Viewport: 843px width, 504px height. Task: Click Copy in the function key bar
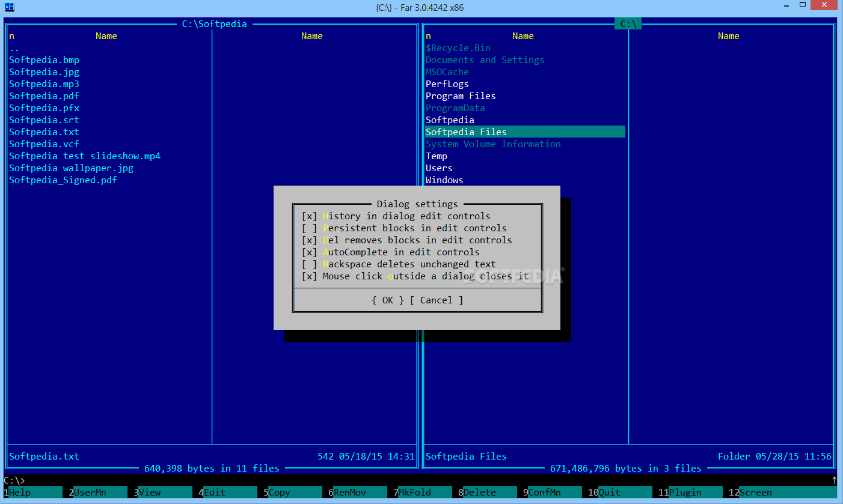(x=292, y=493)
